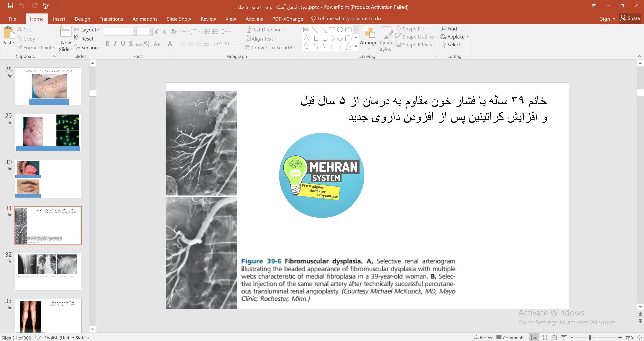Select slide 32 thumbnail

click(48, 271)
